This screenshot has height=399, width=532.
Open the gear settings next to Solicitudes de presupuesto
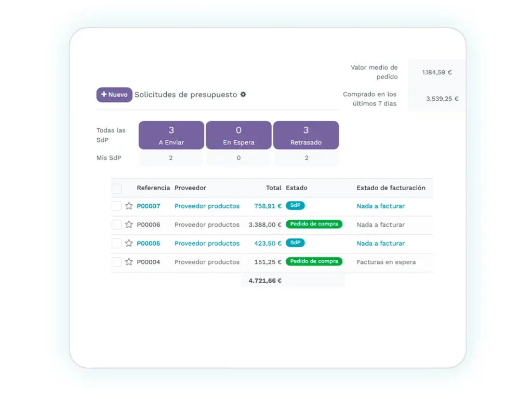click(243, 95)
